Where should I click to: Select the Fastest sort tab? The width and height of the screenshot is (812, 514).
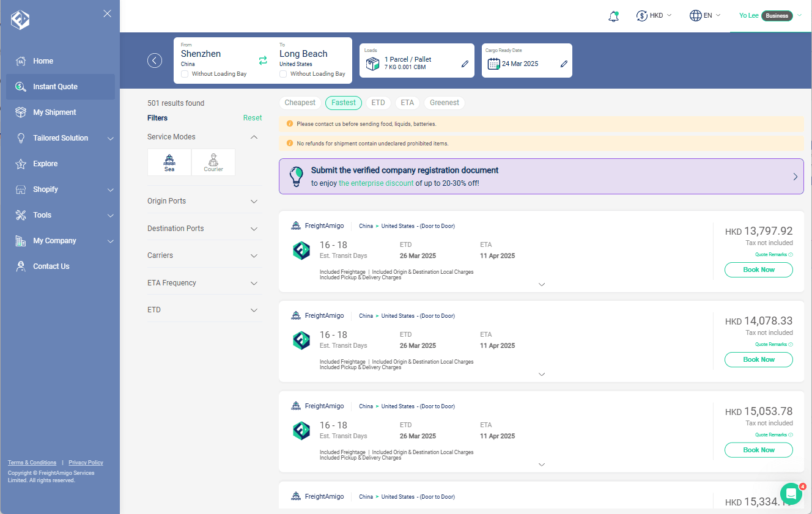coord(344,103)
